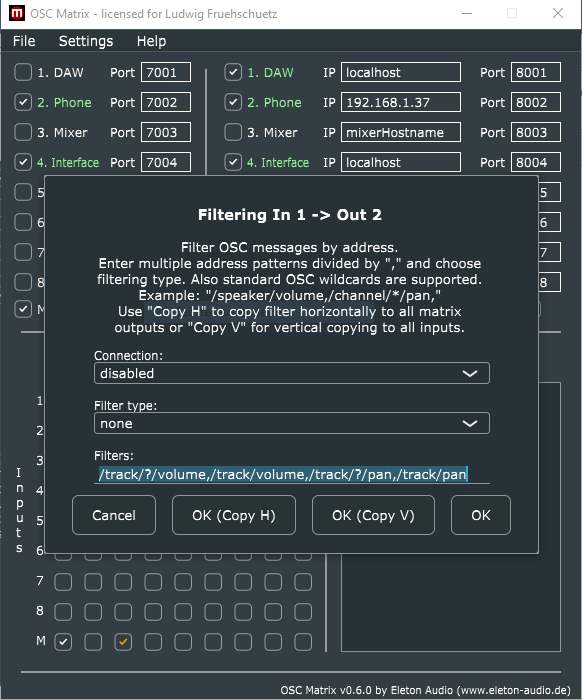This screenshot has width=582, height=700.
Task: Open the Help menu
Action: point(151,41)
